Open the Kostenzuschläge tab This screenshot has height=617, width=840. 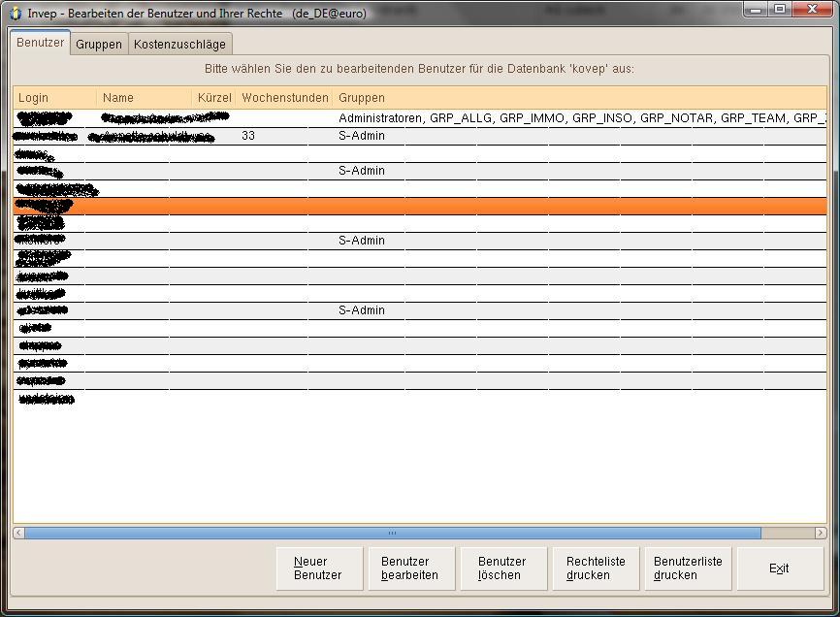tap(179, 44)
